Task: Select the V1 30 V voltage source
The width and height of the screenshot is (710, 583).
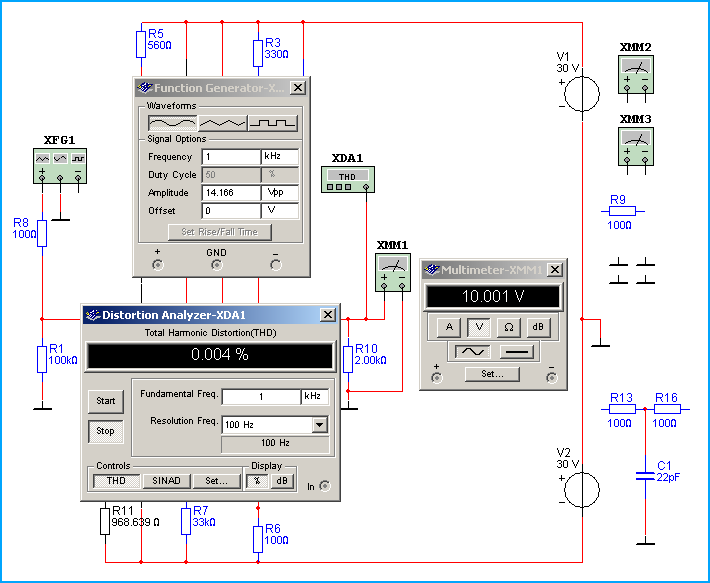Action: (x=582, y=94)
